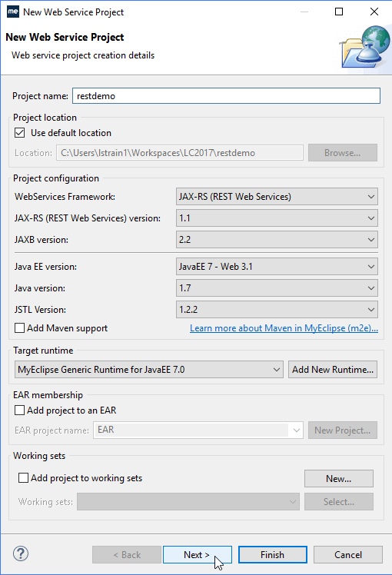Open Java version dropdown showing 1.7
The image size is (392, 575).
pyautogui.click(x=277, y=288)
